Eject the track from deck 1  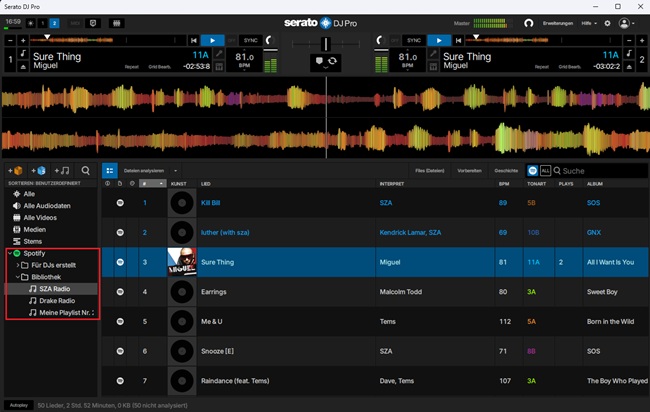click(x=23, y=66)
